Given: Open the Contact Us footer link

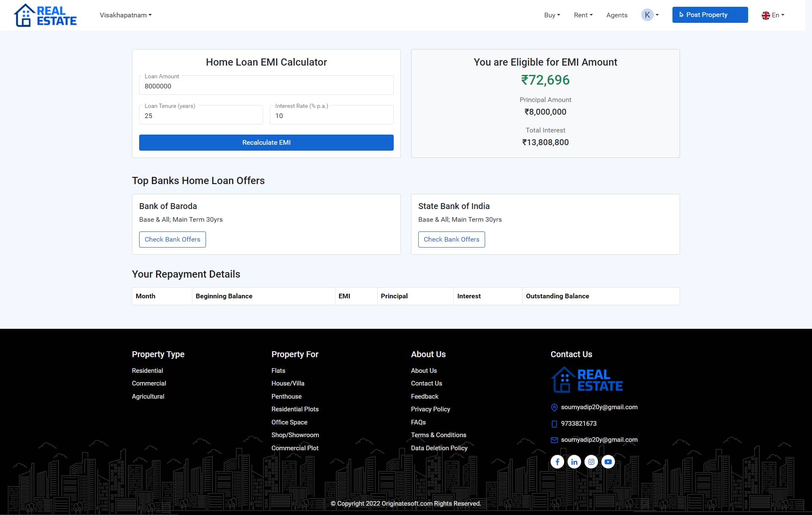Looking at the screenshot, I should click(426, 383).
